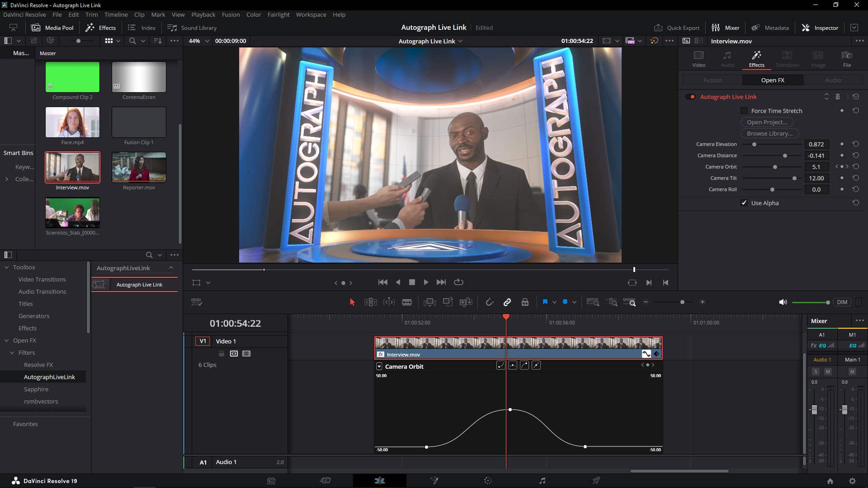Select the Interview.mov thumbnail in the Media Pool
Image resolution: width=868 pixels, height=488 pixels.
click(72, 167)
